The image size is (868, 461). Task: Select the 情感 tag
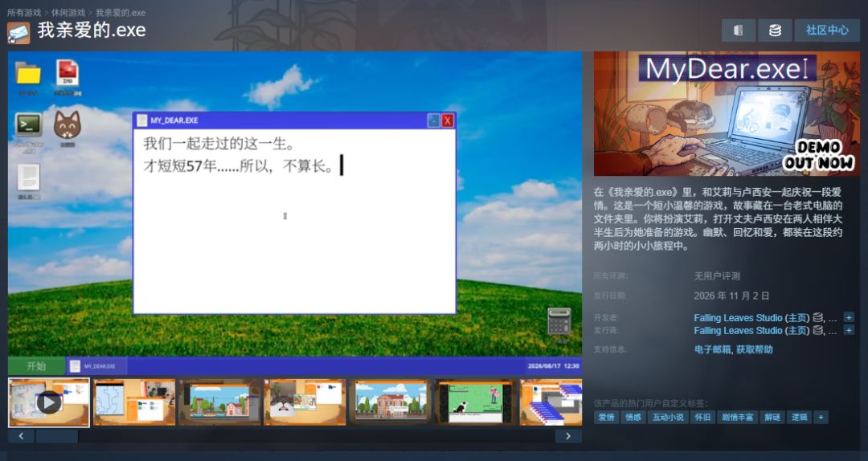(x=633, y=418)
